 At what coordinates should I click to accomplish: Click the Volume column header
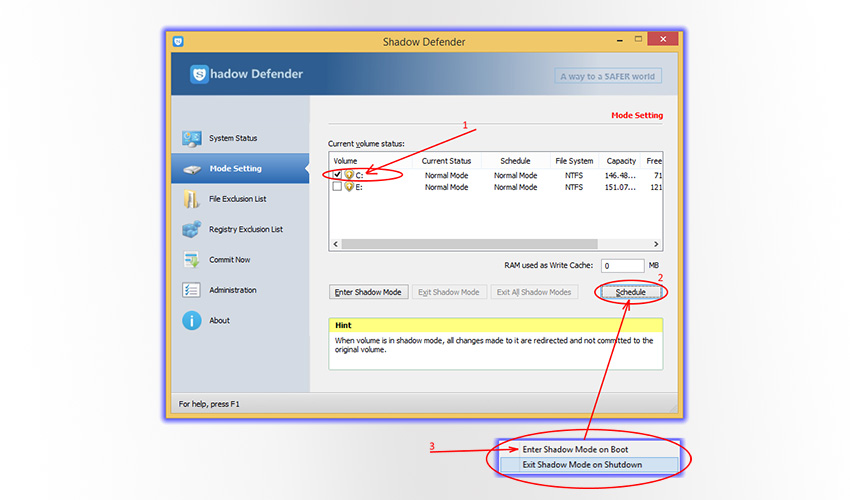(371, 161)
